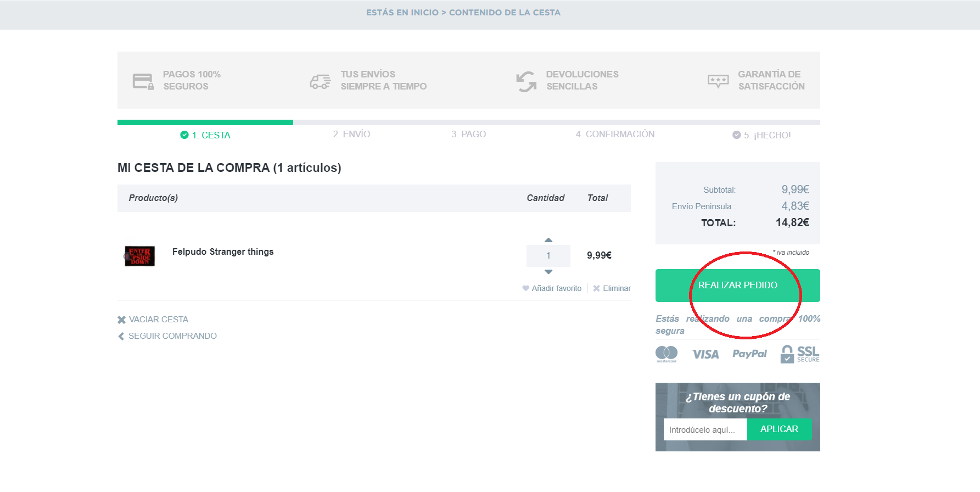Click the delivery truck shipping icon
Screen dimensions: 980x492
320,81
